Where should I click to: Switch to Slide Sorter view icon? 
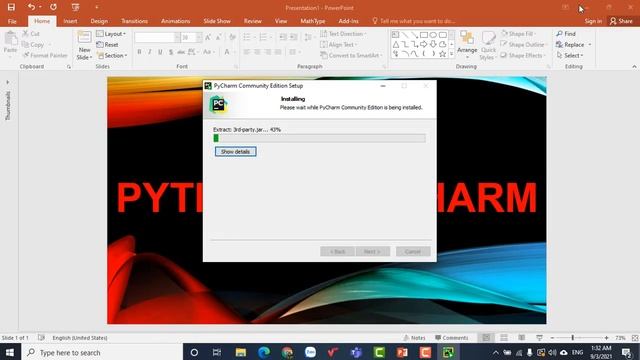point(504,338)
